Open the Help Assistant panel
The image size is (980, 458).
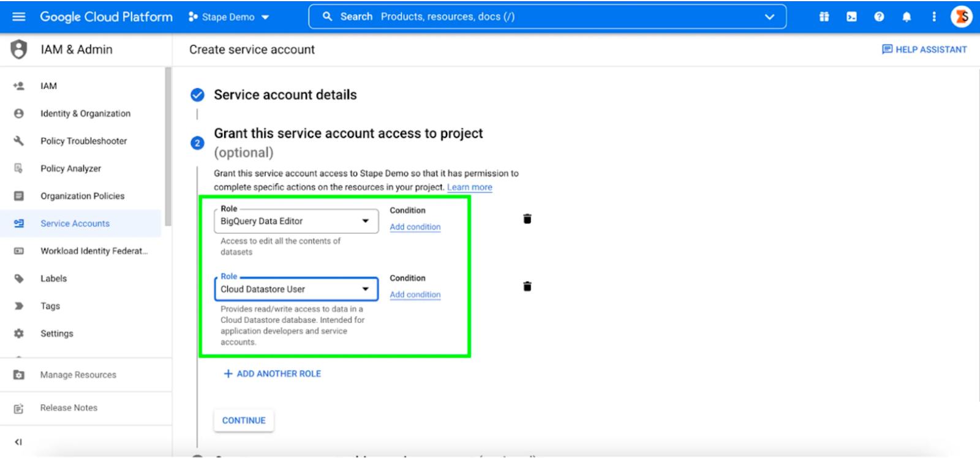pos(924,50)
